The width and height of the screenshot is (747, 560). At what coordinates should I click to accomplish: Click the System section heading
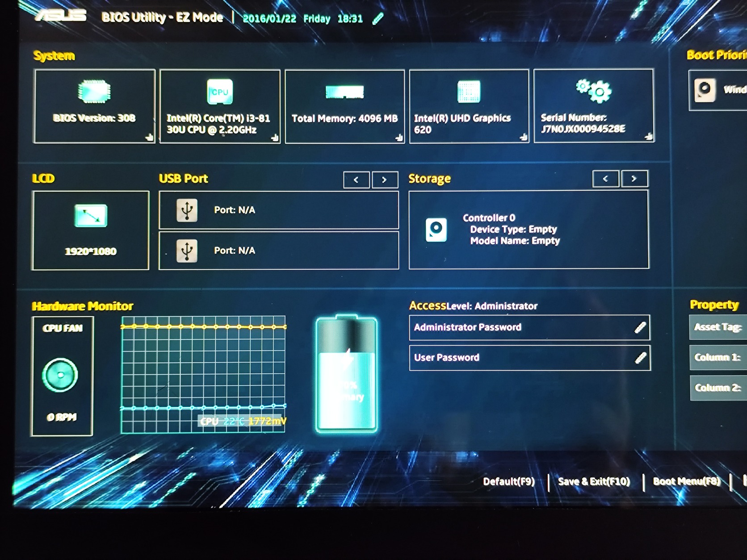(54, 56)
